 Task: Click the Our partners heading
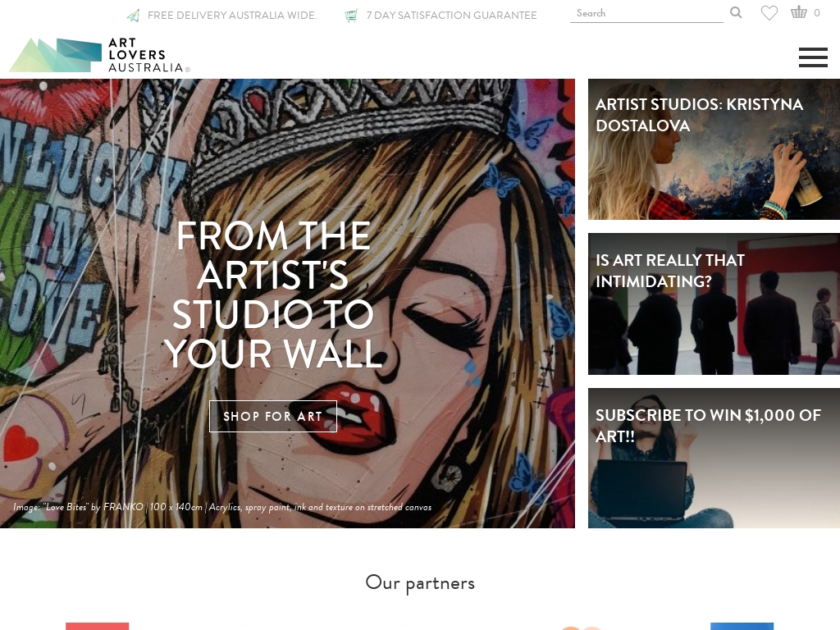(420, 583)
